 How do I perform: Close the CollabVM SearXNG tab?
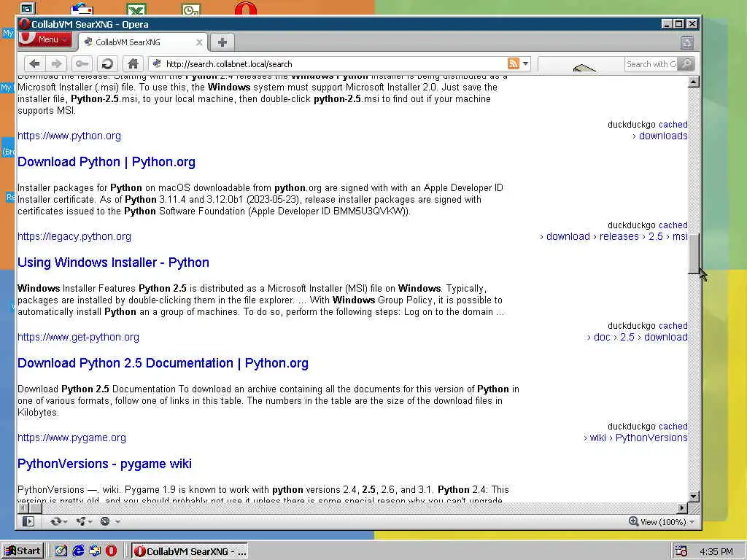click(199, 42)
